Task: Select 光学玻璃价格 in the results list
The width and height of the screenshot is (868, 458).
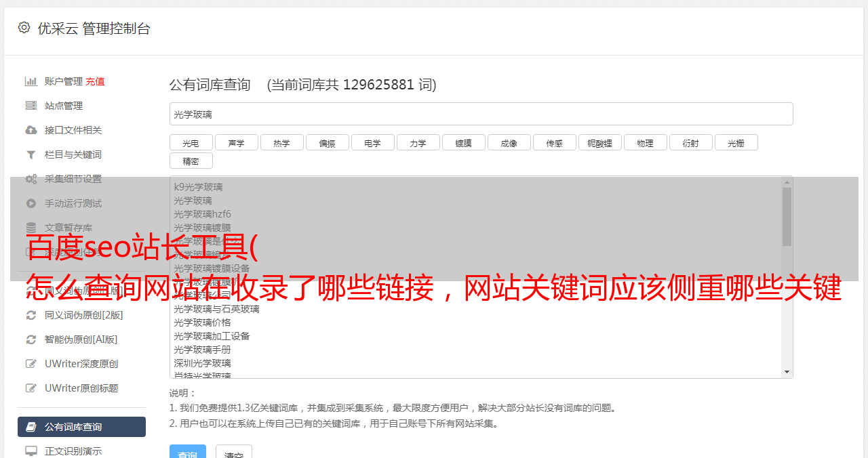Action: click(202, 322)
